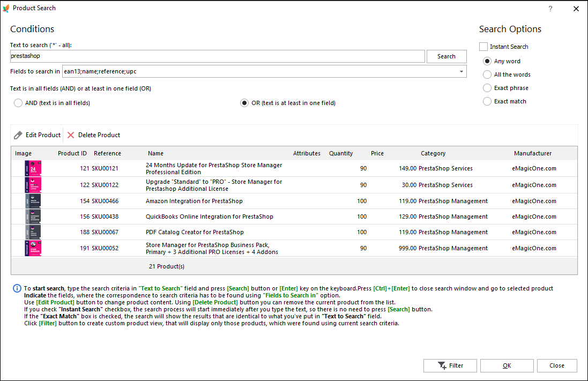
Task: Click the 21 Product(s) footer count
Action: pyautogui.click(x=167, y=266)
